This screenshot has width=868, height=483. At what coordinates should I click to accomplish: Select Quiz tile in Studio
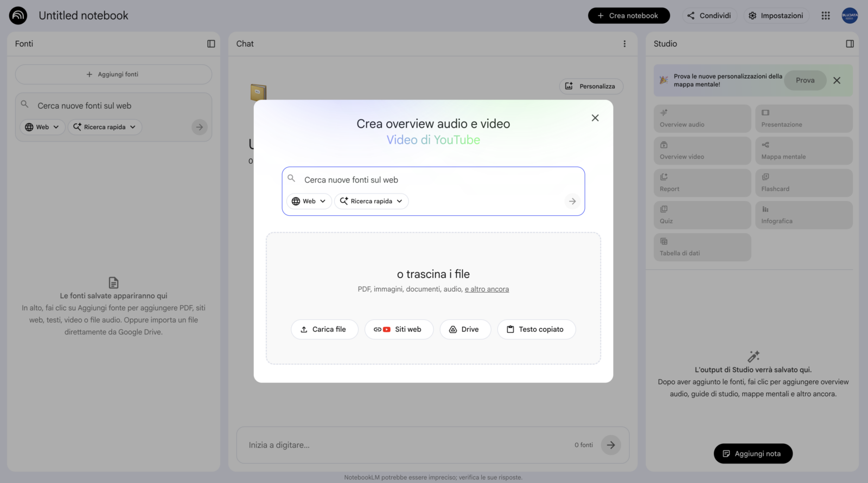(703, 215)
